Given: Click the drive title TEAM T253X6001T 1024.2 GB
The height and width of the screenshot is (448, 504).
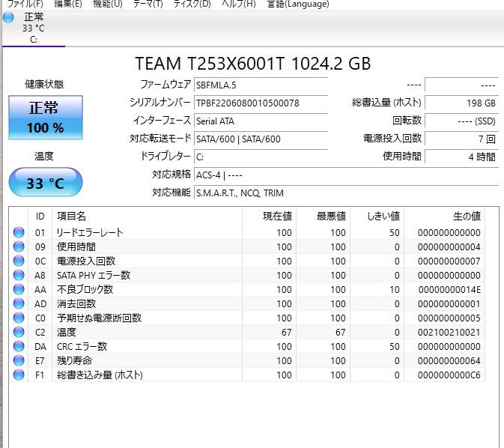Looking at the screenshot, I should tap(252, 64).
